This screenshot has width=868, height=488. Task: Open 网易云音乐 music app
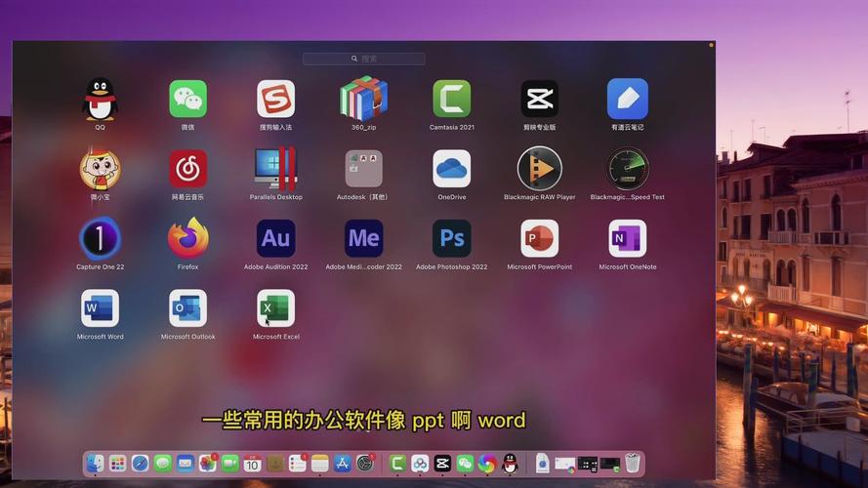pyautogui.click(x=188, y=169)
